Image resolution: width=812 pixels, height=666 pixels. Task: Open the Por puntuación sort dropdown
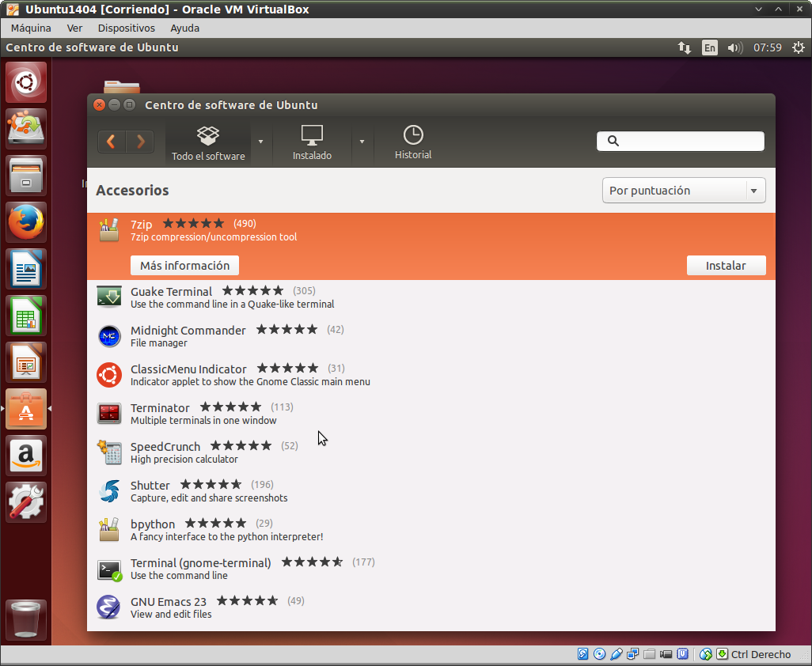click(x=684, y=191)
